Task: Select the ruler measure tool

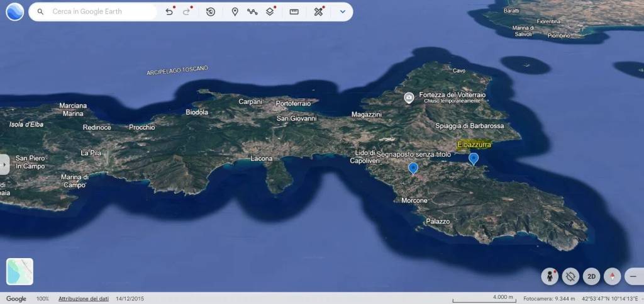Action: point(294,12)
